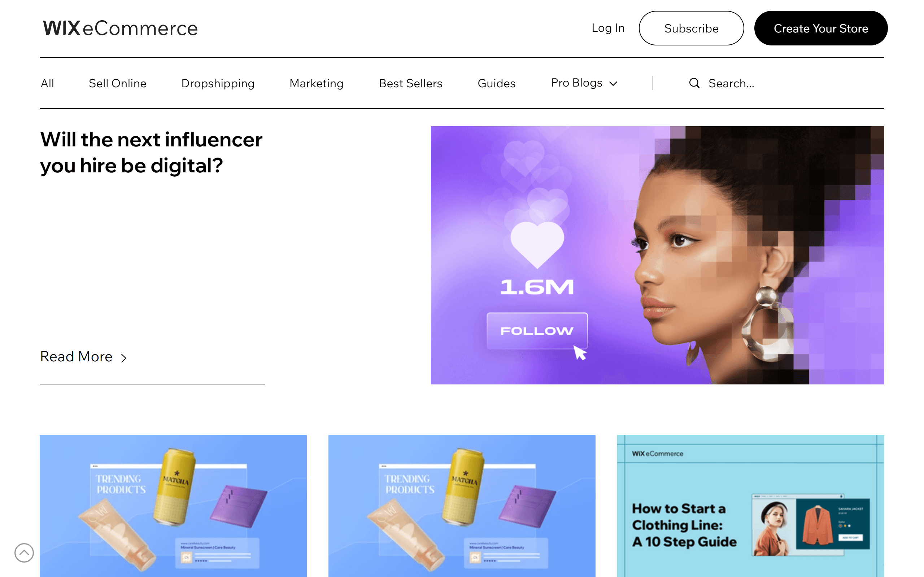The height and width of the screenshot is (577, 924).
Task: Open the Guides category
Action: pyautogui.click(x=496, y=83)
